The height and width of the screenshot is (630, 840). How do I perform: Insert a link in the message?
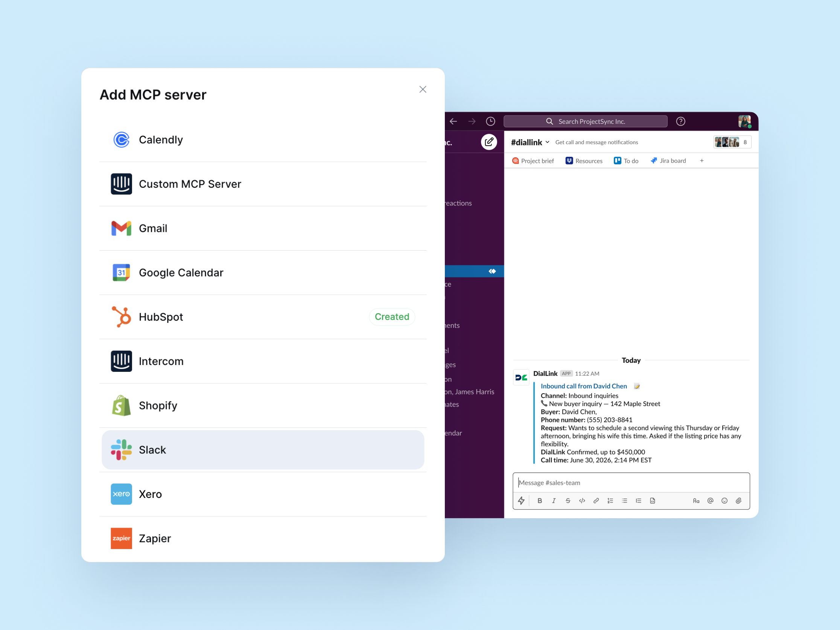pos(596,501)
